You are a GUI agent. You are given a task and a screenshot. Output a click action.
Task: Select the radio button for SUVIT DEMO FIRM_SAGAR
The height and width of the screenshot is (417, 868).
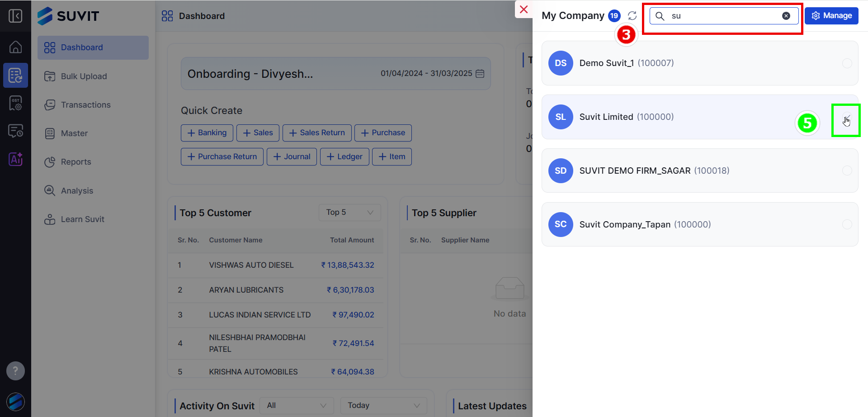point(847,171)
